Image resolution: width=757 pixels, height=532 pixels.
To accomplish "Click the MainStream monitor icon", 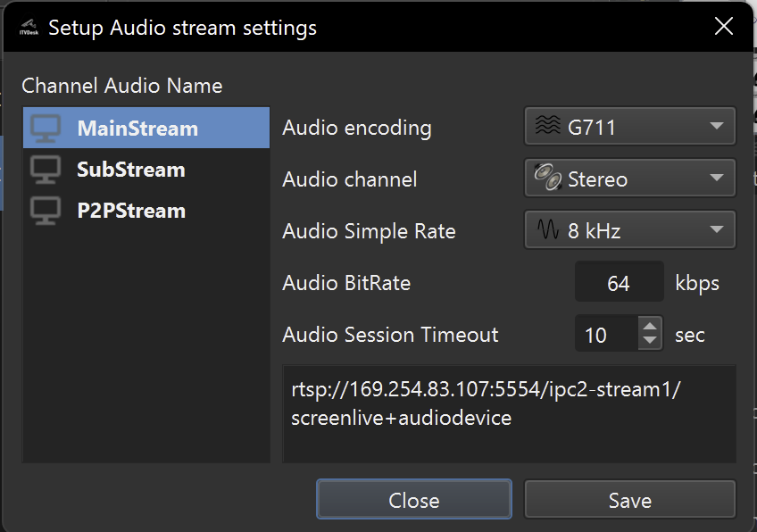I will point(46,128).
